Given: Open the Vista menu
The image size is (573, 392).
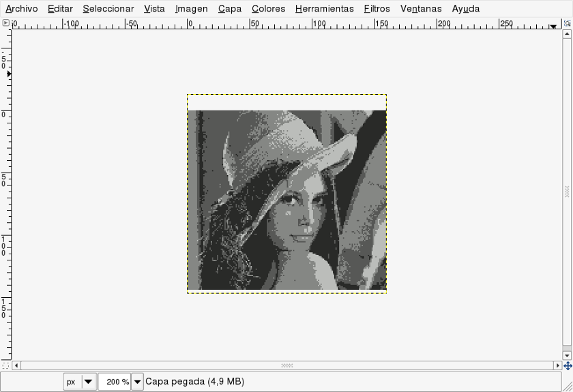Looking at the screenshot, I should coord(154,9).
